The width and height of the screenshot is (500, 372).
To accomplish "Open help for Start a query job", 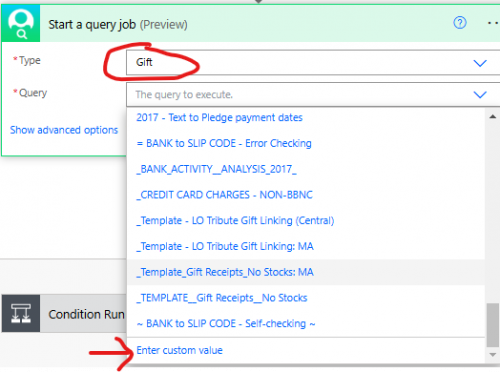I will pyautogui.click(x=460, y=23).
